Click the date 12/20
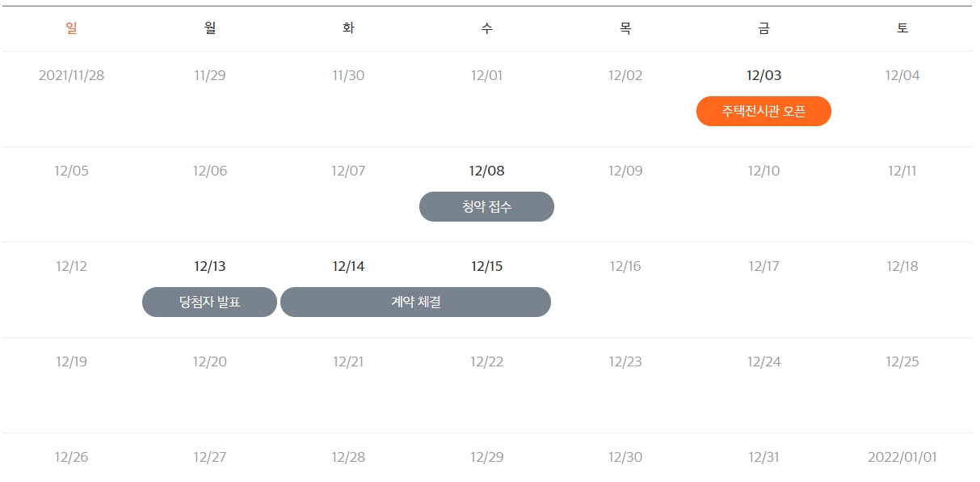Image resolution: width=980 pixels, height=482 pixels. pos(210,362)
